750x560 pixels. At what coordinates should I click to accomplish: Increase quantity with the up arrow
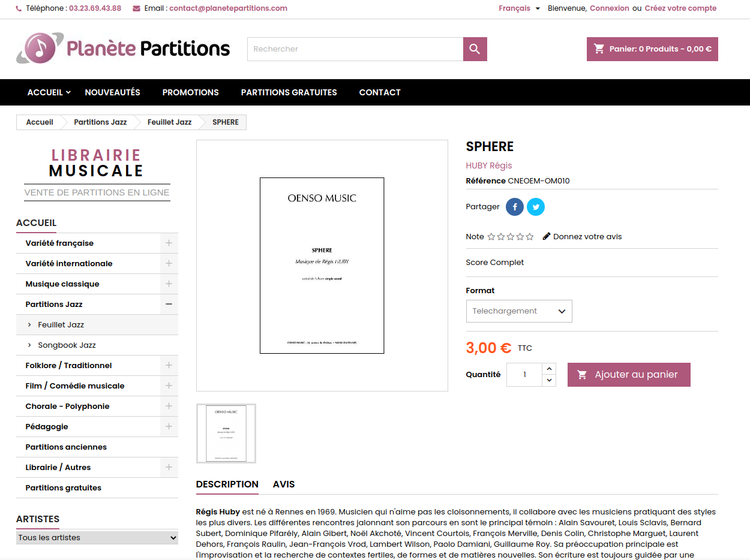[548, 368]
